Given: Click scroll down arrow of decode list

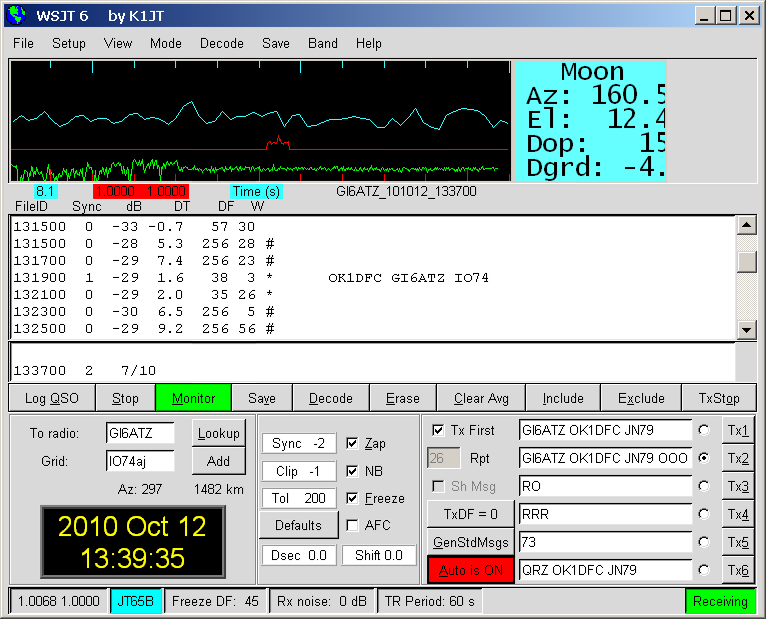Looking at the screenshot, I should 746,330.
